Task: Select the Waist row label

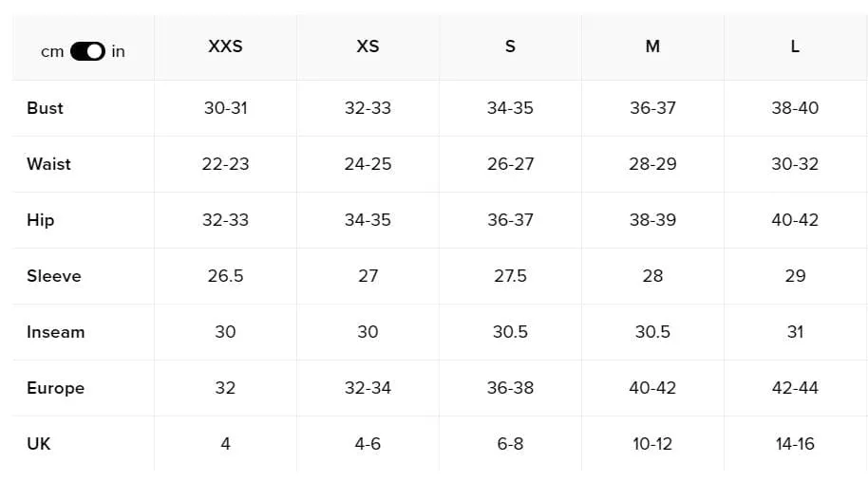Action: (x=48, y=164)
